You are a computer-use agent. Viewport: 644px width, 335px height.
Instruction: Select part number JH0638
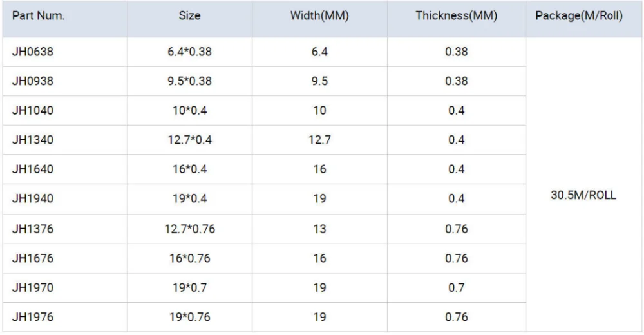[32, 52]
